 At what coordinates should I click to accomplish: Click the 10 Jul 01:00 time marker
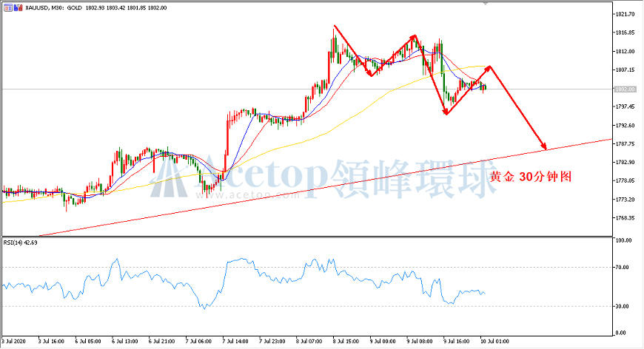495,341
